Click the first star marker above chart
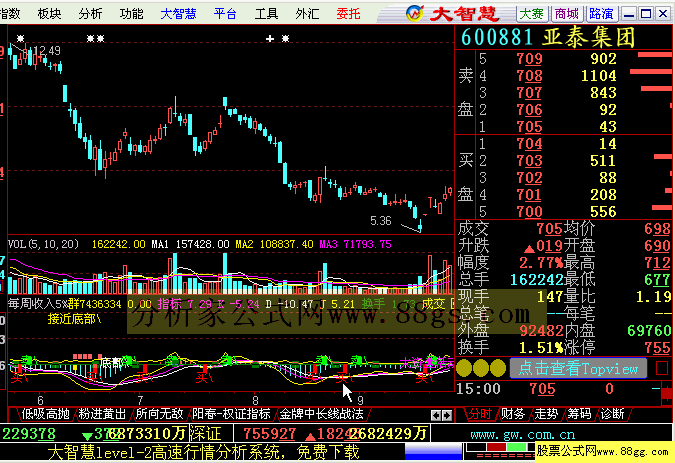The image size is (675, 463). (20, 39)
